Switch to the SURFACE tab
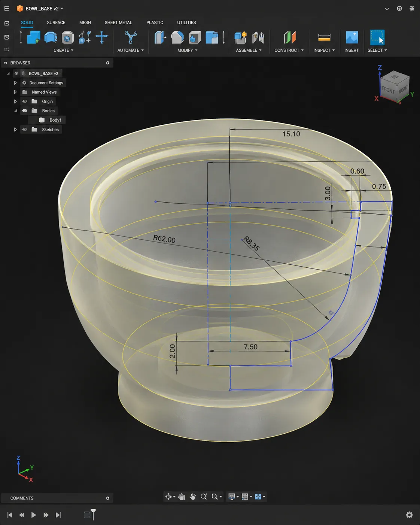The height and width of the screenshot is (525, 420). coord(56,22)
